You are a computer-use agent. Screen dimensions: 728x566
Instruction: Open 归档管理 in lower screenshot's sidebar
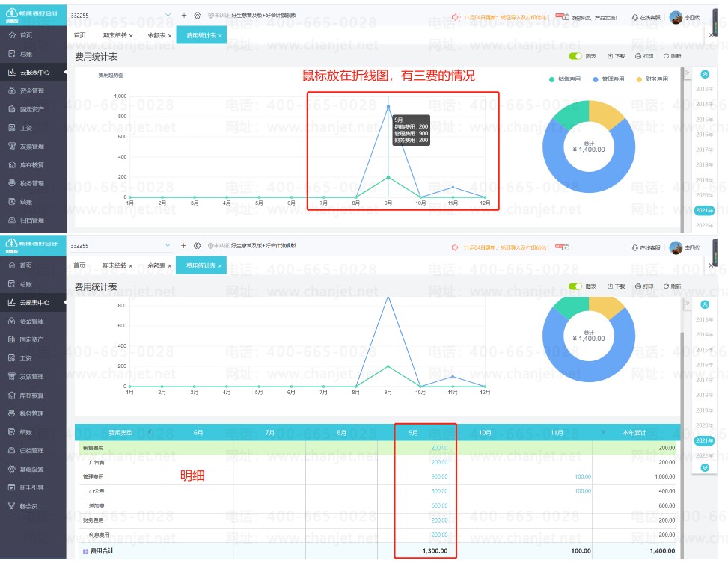[27, 450]
